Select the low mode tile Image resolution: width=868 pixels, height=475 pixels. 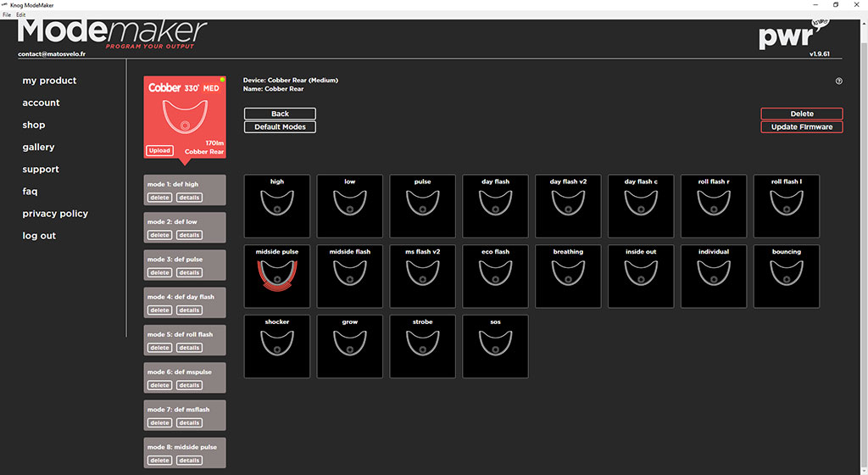click(x=350, y=206)
